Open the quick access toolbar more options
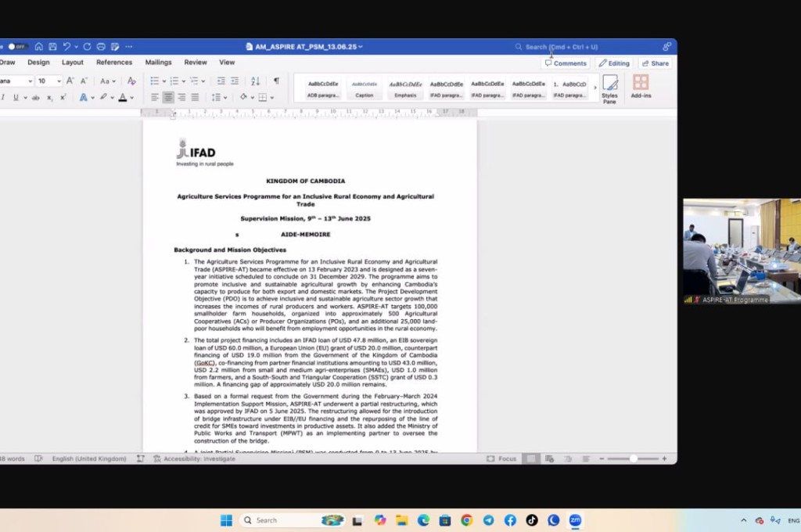 pos(129,46)
